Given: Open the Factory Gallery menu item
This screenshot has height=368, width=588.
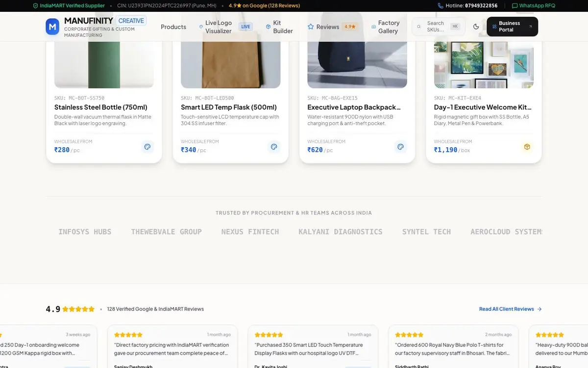Looking at the screenshot, I should tap(386, 27).
